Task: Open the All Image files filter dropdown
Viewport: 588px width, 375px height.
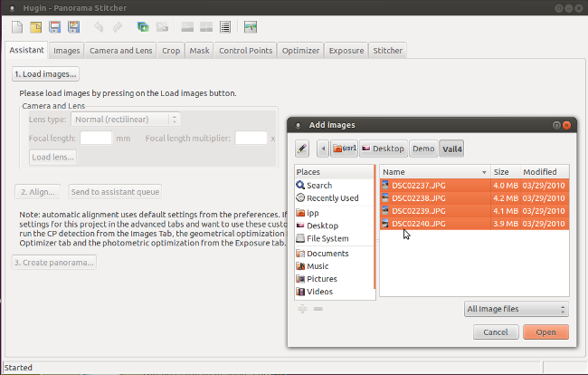Action: pyautogui.click(x=516, y=310)
